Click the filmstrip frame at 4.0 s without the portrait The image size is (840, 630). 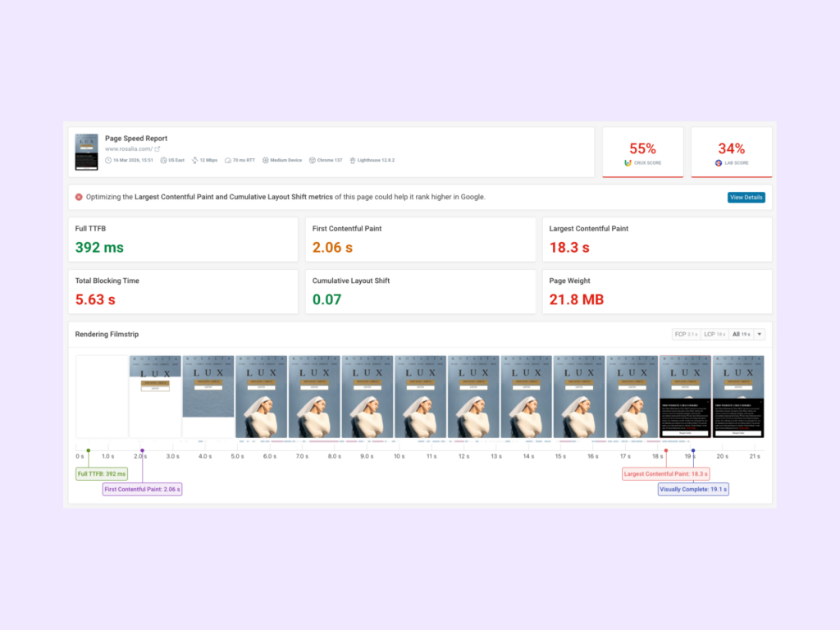[208, 396]
